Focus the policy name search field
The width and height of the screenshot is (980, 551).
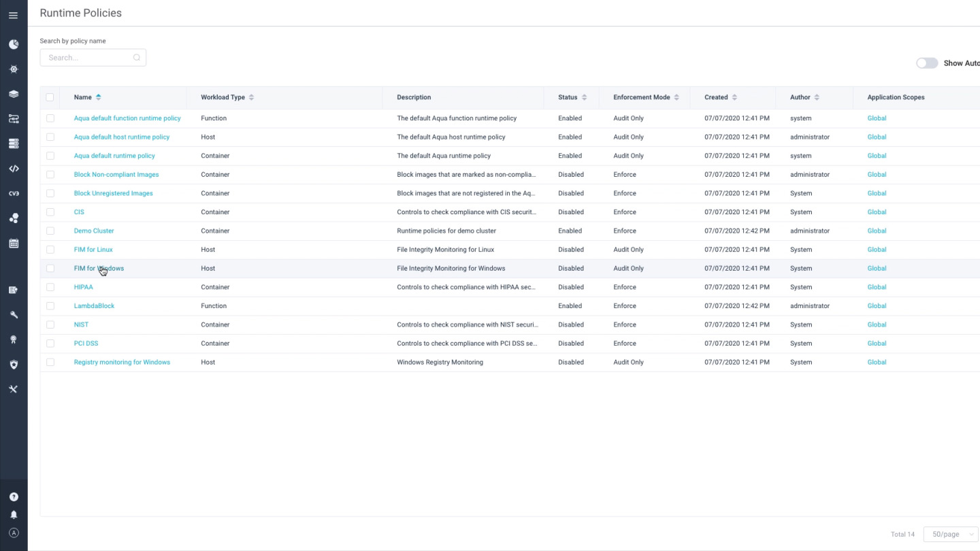(93, 58)
